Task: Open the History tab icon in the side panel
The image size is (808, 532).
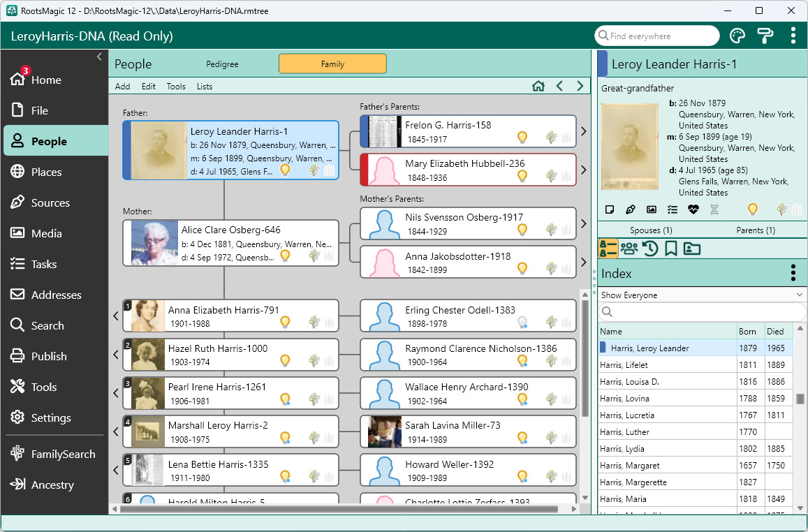Action: pos(649,249)
